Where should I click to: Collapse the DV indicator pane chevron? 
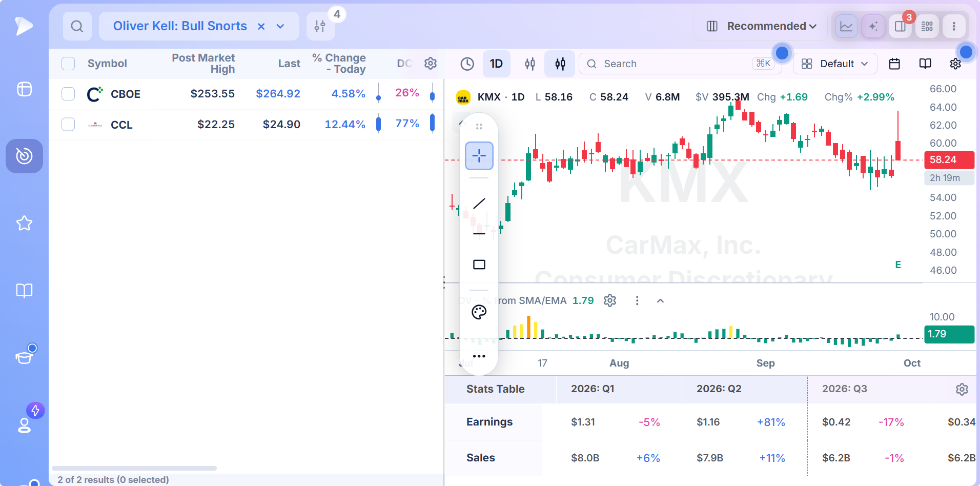pos(660,301)
